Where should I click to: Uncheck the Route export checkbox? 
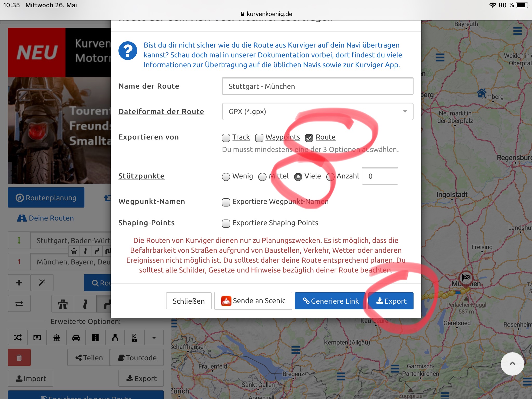tap(309, 138)
